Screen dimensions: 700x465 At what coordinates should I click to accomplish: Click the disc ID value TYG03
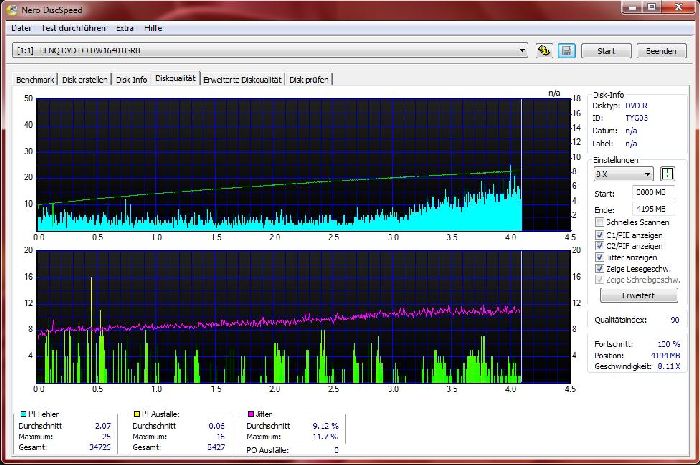tap(636, 118)
